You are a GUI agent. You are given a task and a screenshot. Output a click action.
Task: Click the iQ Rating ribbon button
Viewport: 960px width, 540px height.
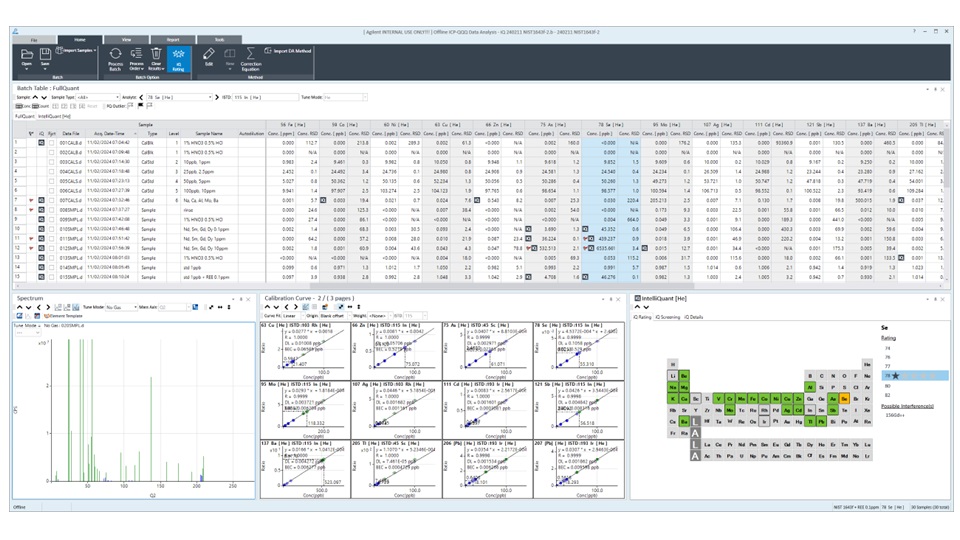pos(178,58)
